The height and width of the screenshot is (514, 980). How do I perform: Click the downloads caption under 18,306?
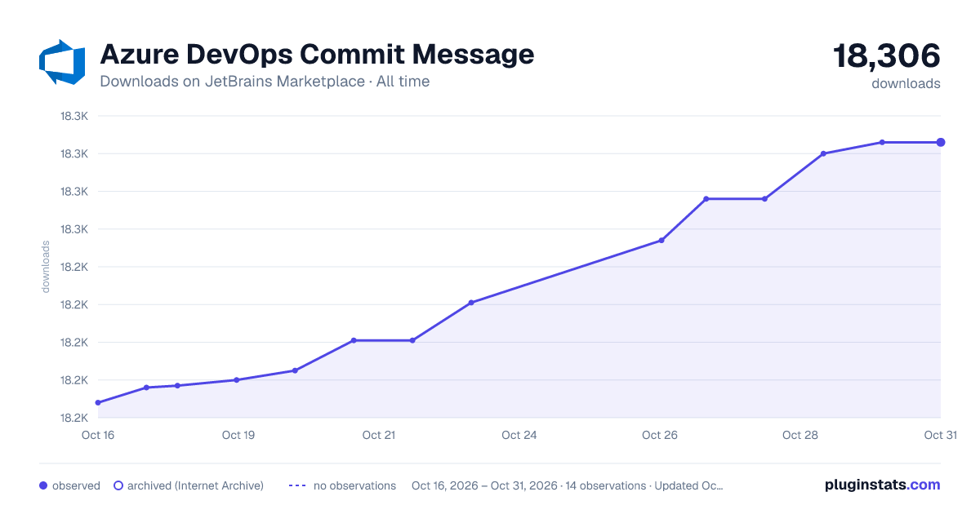point(906,83)
